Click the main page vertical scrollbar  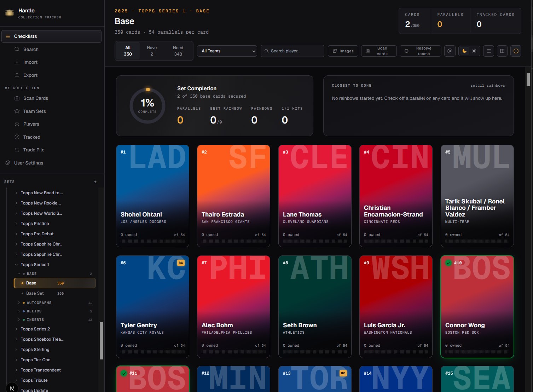(x=528, y=79)
